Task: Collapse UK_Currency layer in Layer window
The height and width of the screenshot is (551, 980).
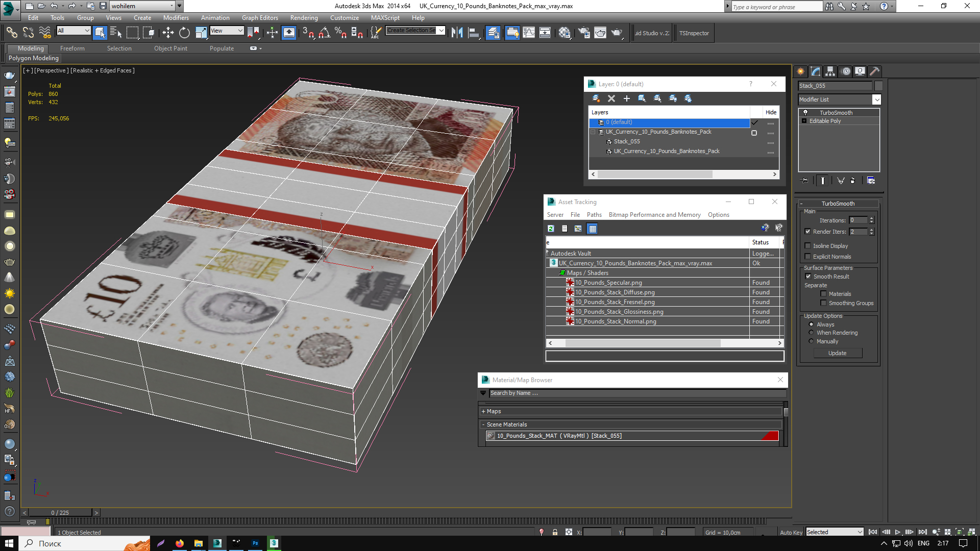Action: click(x=593, y=132)
